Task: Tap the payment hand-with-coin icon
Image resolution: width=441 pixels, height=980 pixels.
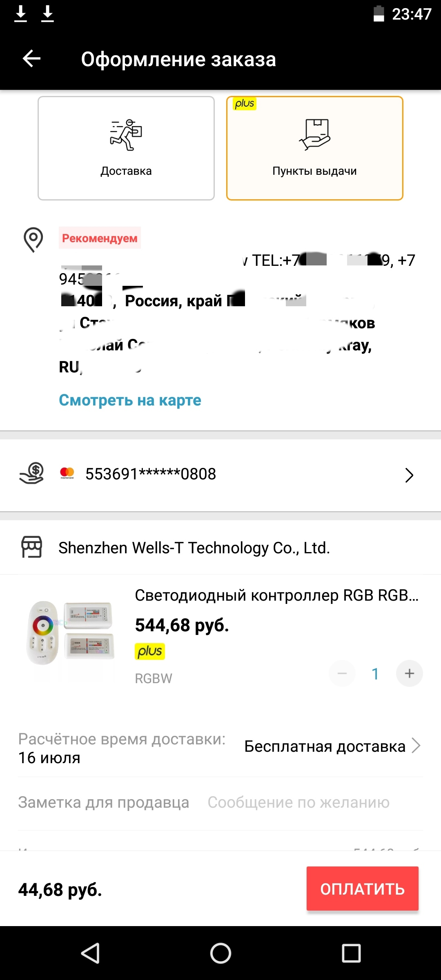Action: tap(31, 474)
